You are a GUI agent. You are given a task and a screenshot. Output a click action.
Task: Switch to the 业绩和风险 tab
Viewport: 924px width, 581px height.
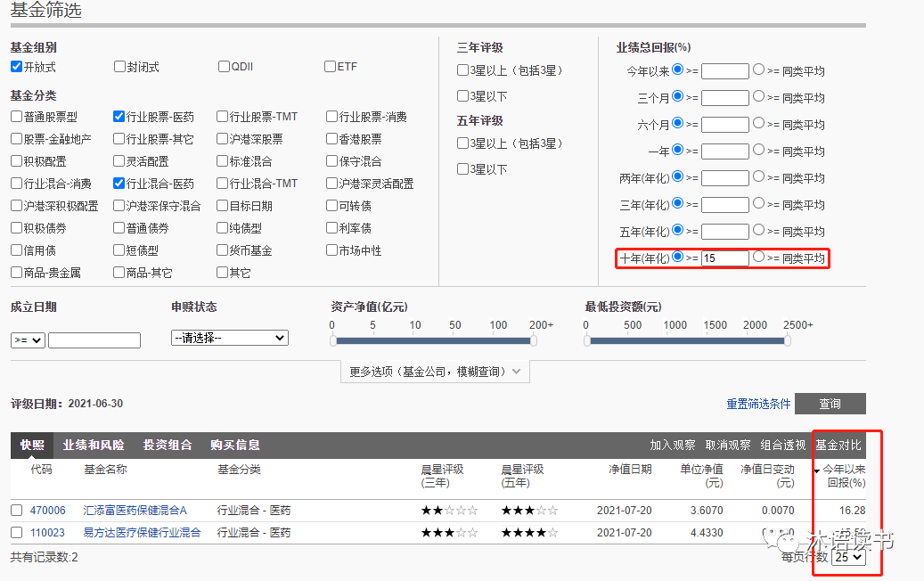click(94, 445)
